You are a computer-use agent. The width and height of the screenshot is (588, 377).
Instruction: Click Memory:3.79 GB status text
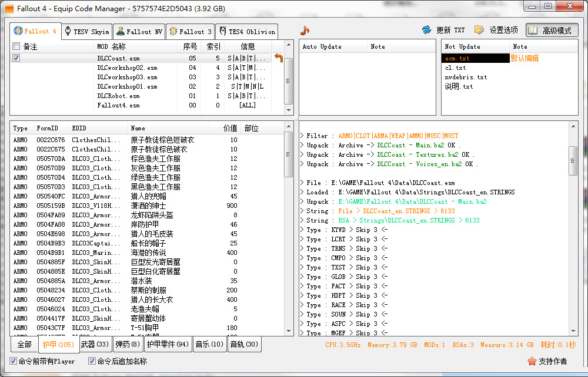392,345
